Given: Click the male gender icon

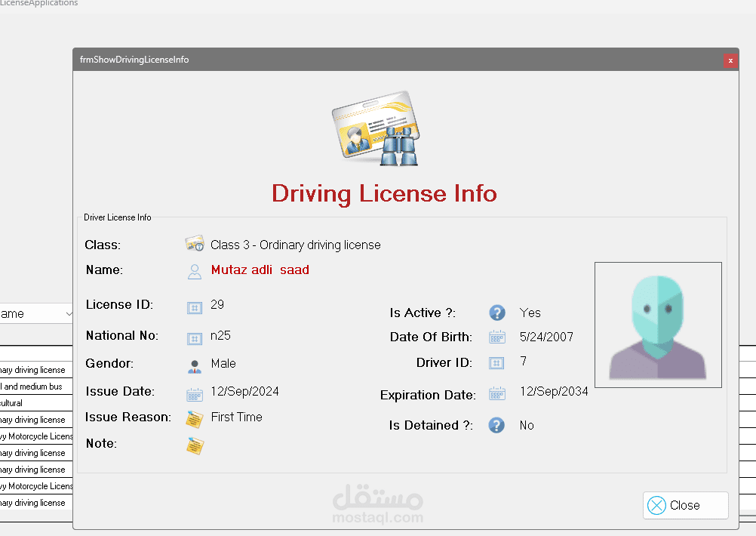Looking at the screenshot, I should tap(195, 367).
